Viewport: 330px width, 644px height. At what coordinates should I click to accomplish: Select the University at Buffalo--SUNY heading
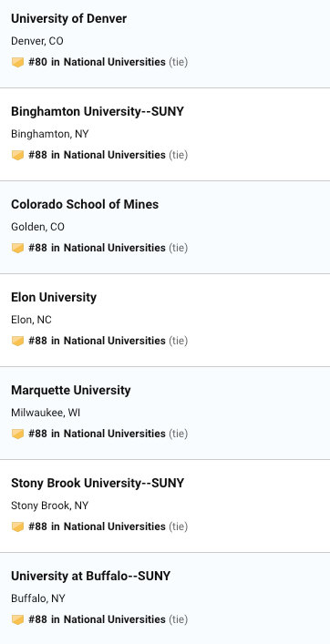pyautogui.click(x=90, y=576)
